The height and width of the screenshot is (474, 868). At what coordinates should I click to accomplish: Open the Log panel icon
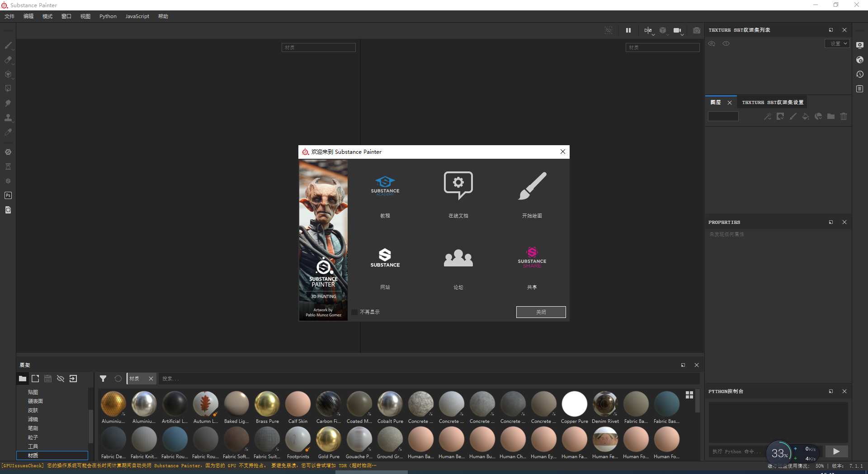coord(860,89)
